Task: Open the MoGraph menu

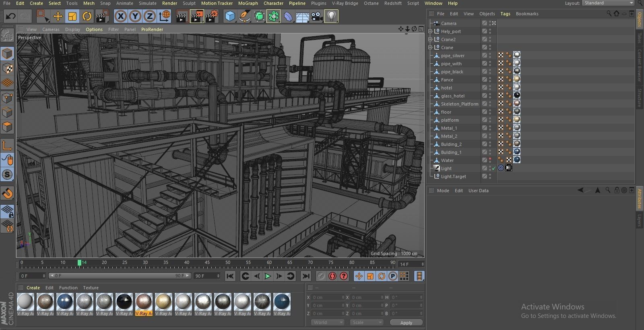Action: pos(248,3)
